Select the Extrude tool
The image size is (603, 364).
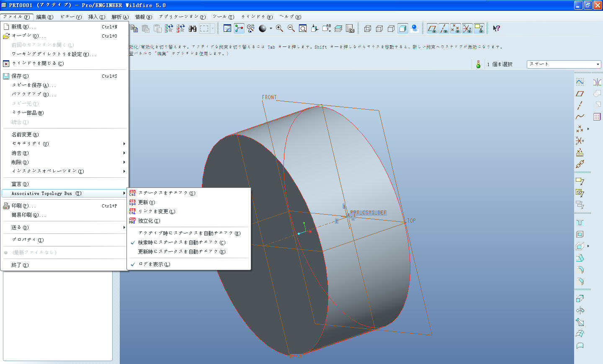point(580,298)
